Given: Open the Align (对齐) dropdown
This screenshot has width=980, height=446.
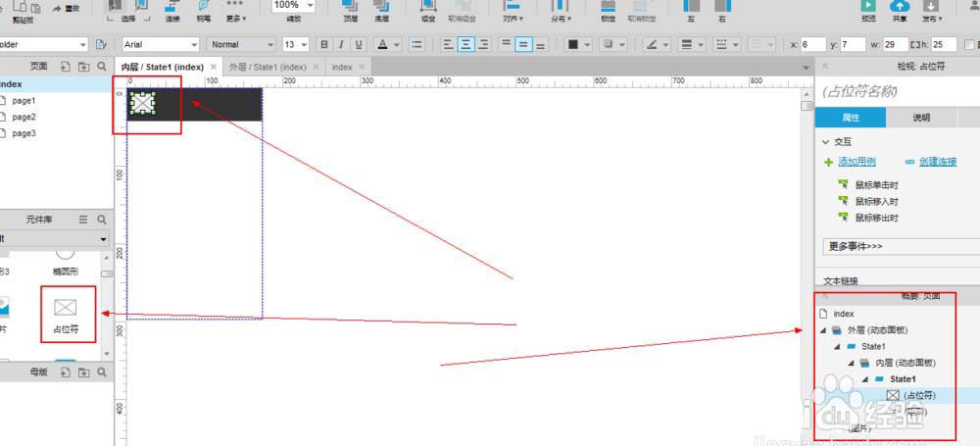Looking at the screenshot, I should click(x=513, y=10).
